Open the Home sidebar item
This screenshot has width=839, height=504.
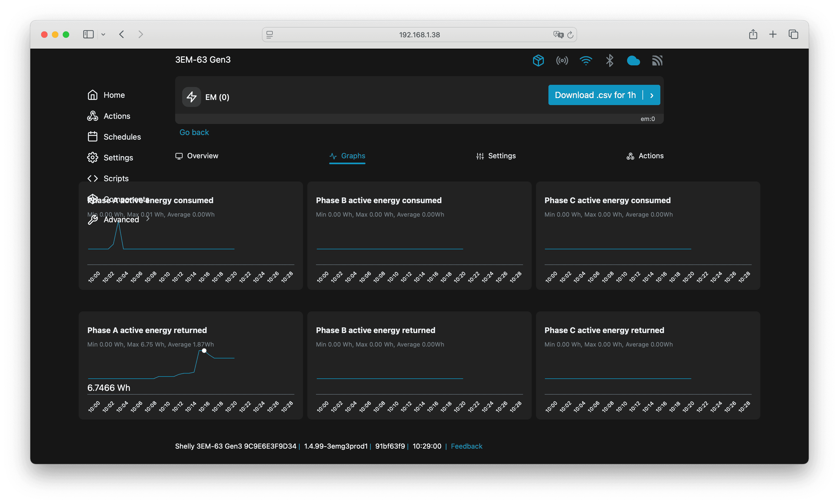106,95
